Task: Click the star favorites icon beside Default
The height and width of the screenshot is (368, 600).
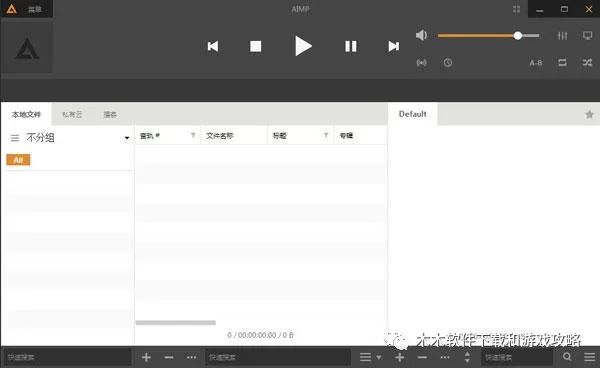Action: tap(589, 114)
